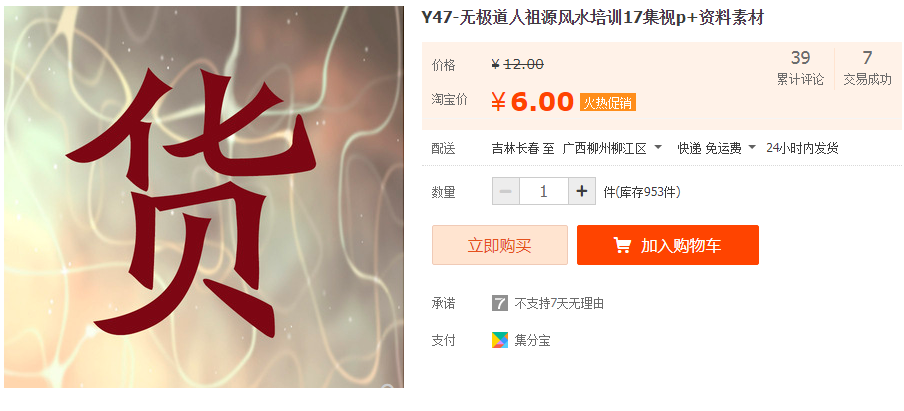The width and height of the screenshot is (904, 411).
Task: Click the 24小时内发货 shipping time text
Action: [x=802, y=149]
